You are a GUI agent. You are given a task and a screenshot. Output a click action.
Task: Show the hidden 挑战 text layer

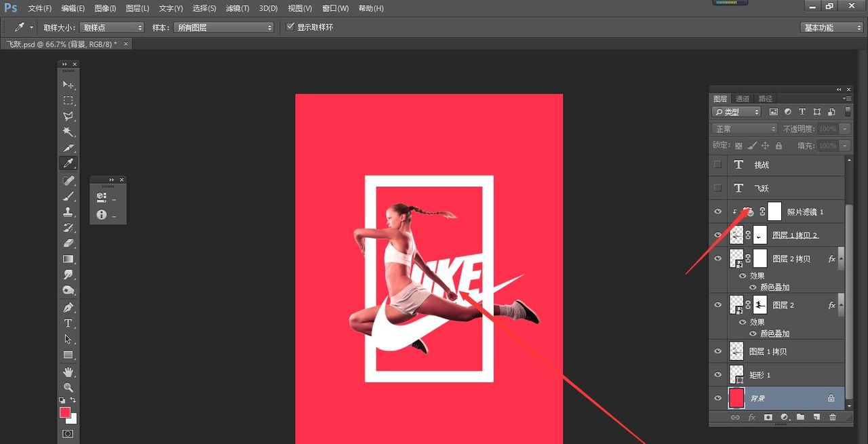click(x=717, y=165)
